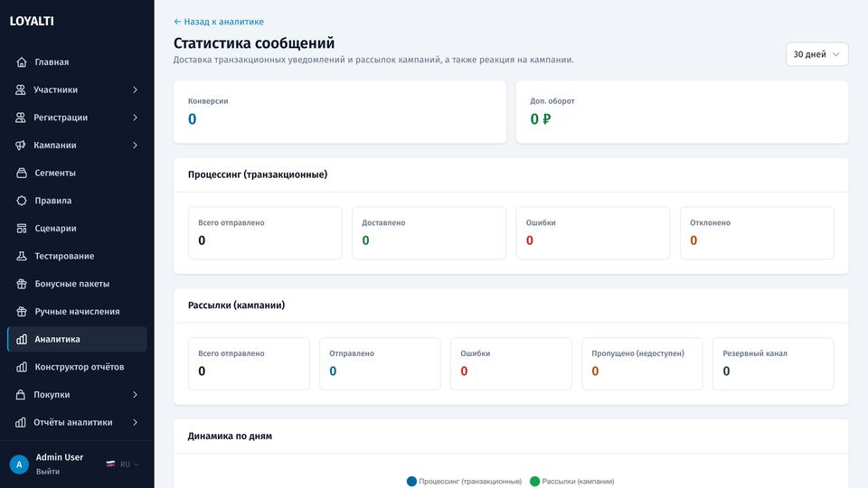Click the chart icon beside Конструктор отчётов

click(x=22, y=367)
